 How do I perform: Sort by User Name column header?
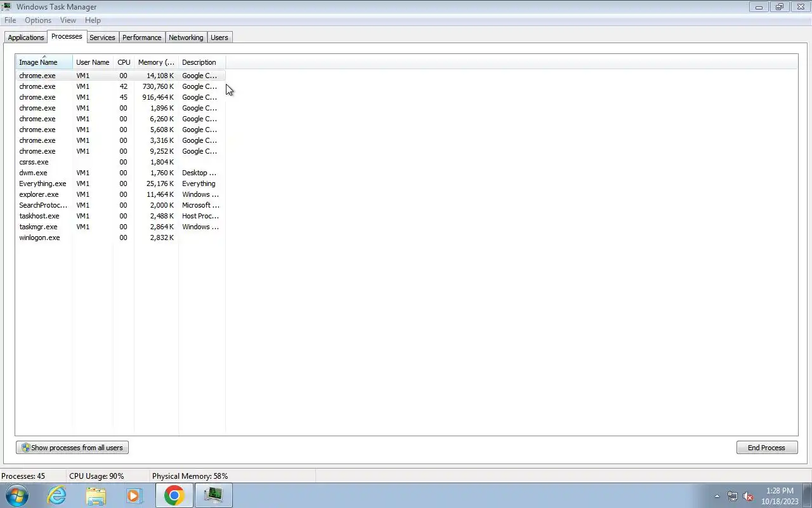(x=93, y=62)
